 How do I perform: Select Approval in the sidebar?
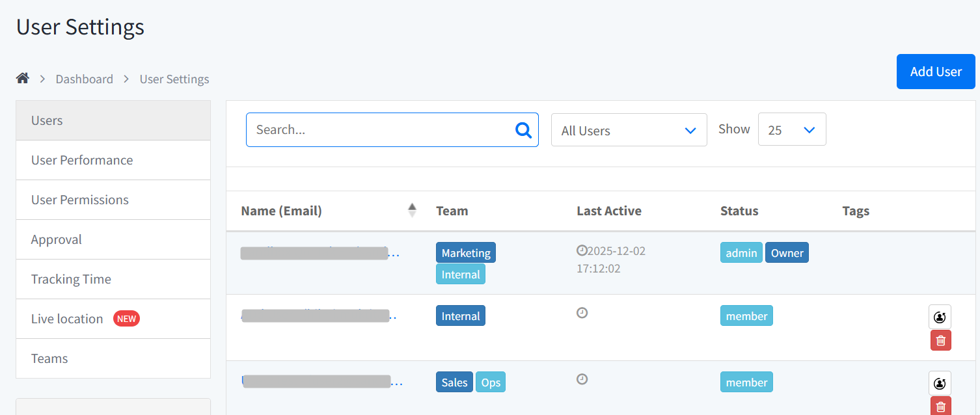click(x=57, y=239)
